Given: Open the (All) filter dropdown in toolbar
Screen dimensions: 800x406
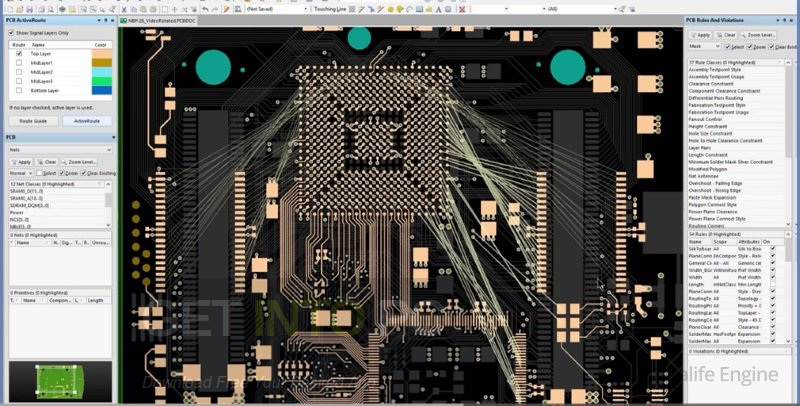Looking at the screenshot, I should click(x=582, y=9).
